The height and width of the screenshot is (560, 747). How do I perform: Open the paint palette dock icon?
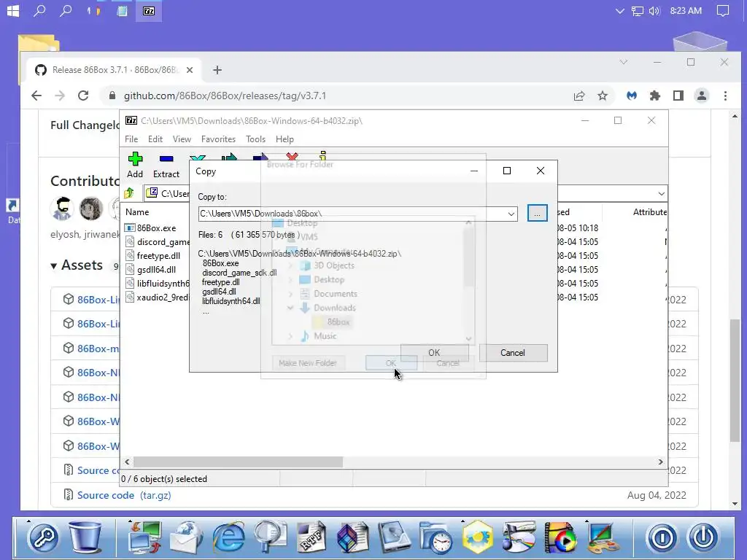click(602, 537)
